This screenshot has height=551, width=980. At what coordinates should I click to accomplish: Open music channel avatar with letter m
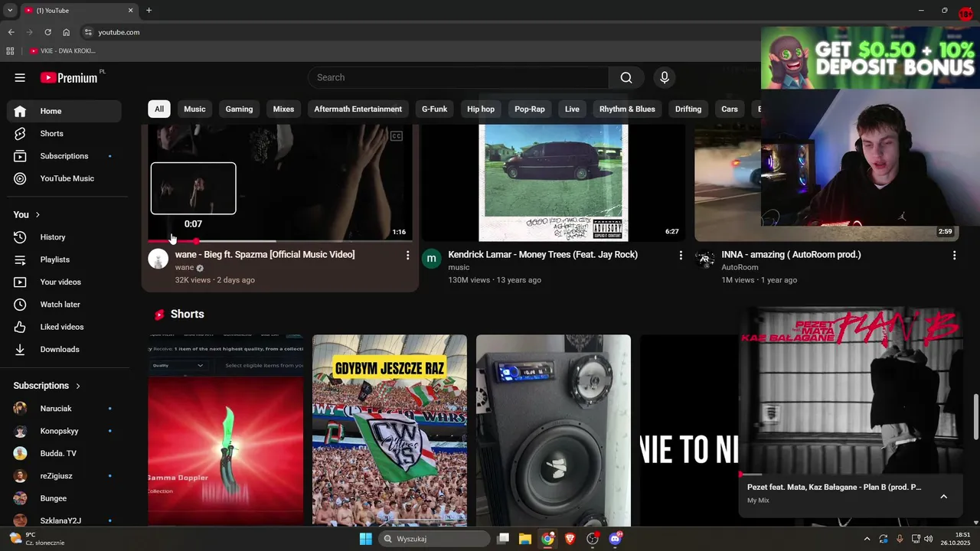click(431, 259)
